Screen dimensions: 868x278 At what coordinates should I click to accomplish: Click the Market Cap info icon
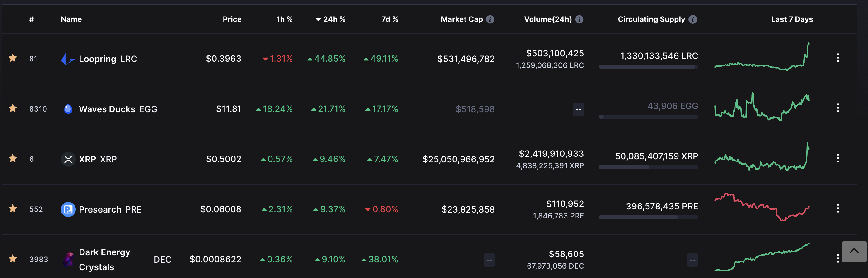[x=490, y=19]
